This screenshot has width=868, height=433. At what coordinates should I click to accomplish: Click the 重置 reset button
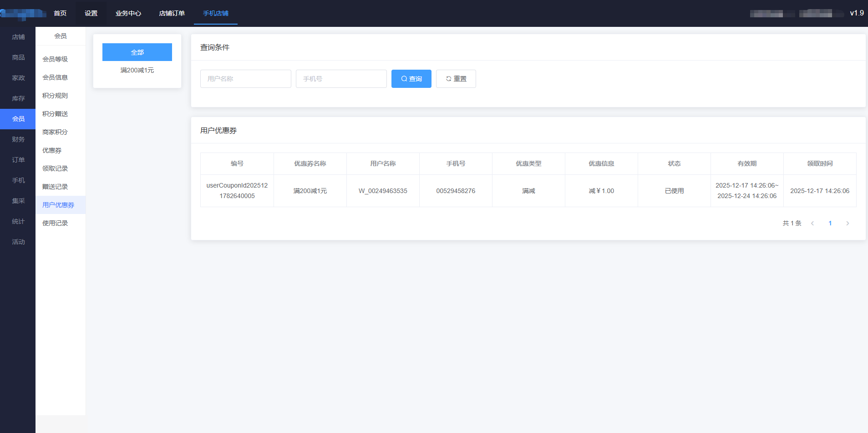pyautogui.click(x=456, y=79)
